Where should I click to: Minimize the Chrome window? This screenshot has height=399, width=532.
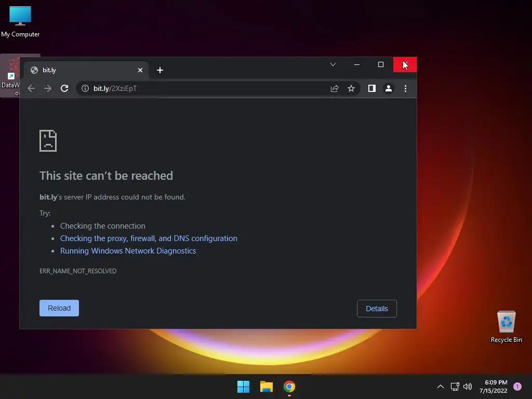[x=357, y=64]
